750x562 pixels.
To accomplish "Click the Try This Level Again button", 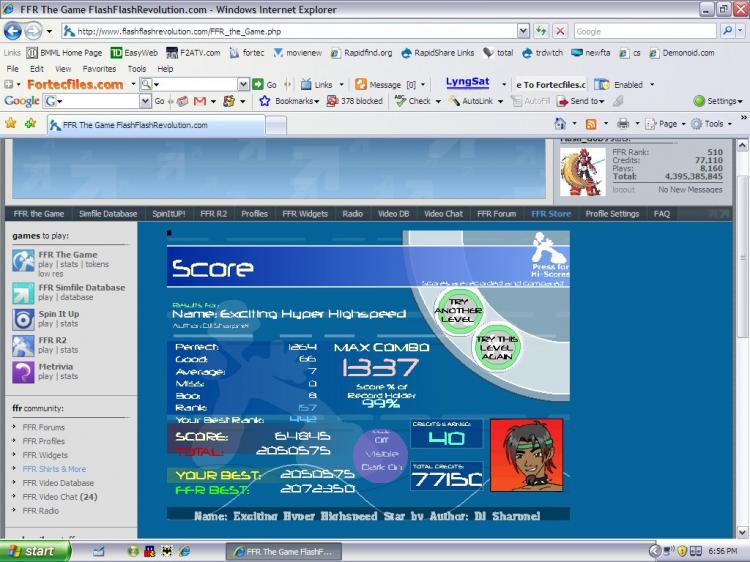I will coord(497,348).
